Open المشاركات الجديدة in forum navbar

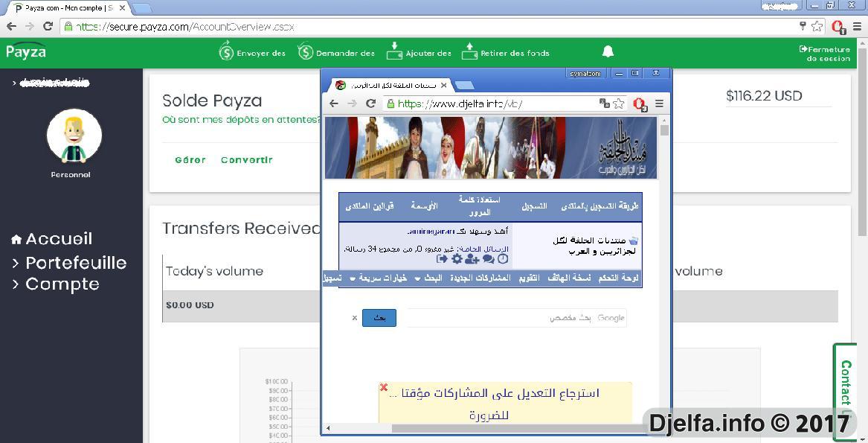[x=480, y=278]
